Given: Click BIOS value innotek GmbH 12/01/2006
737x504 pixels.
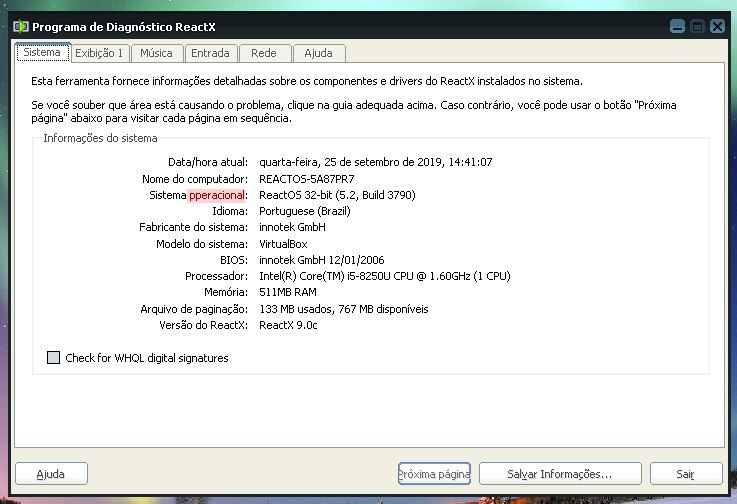Looking at the screenshot, I should click(x=321, y=260).
